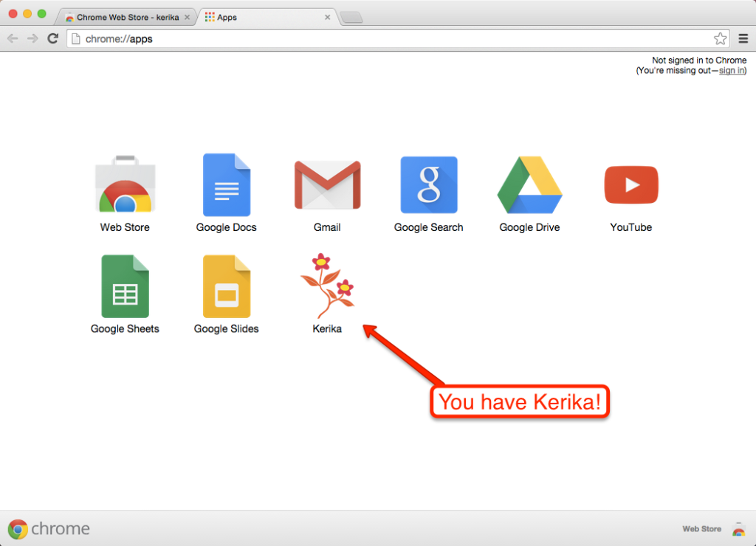Click the red close window button
Viewport: 756px width, 546px height.
(x=13, y=14)
